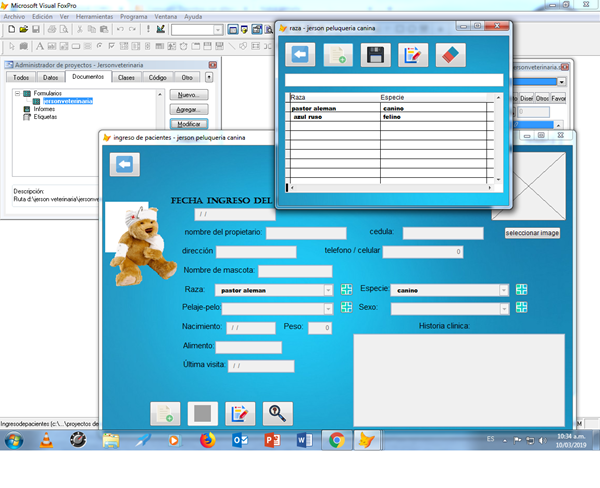Click the Open folder icon in toolbar
Image resolution: width=600 pixels, height=488 pixels.
coord(24,29)
